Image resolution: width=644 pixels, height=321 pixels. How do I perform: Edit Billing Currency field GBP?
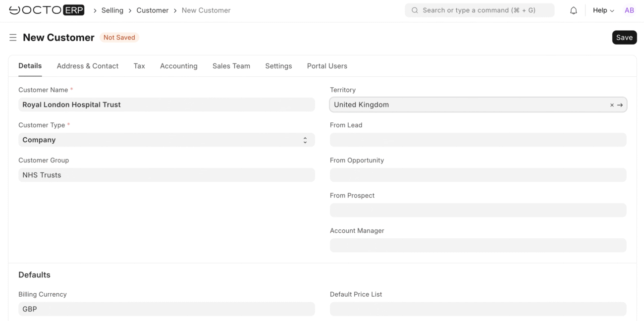pos(166,309)
